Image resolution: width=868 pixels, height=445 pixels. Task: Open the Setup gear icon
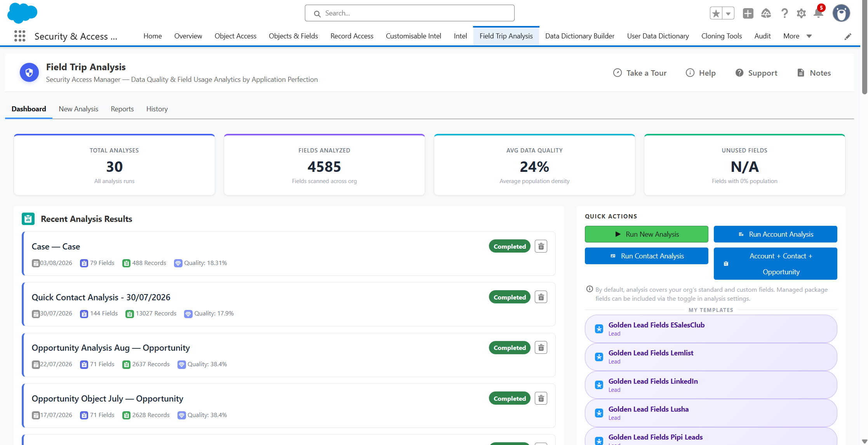(801, 14)
